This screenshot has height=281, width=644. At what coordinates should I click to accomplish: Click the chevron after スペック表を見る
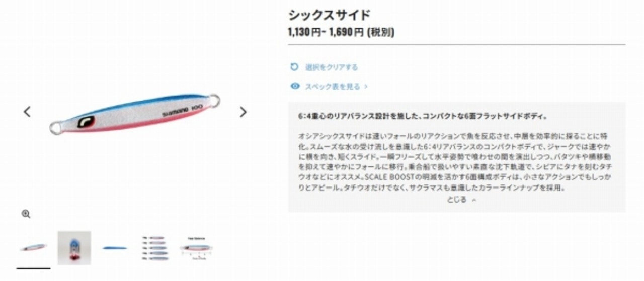click(366, 87)
